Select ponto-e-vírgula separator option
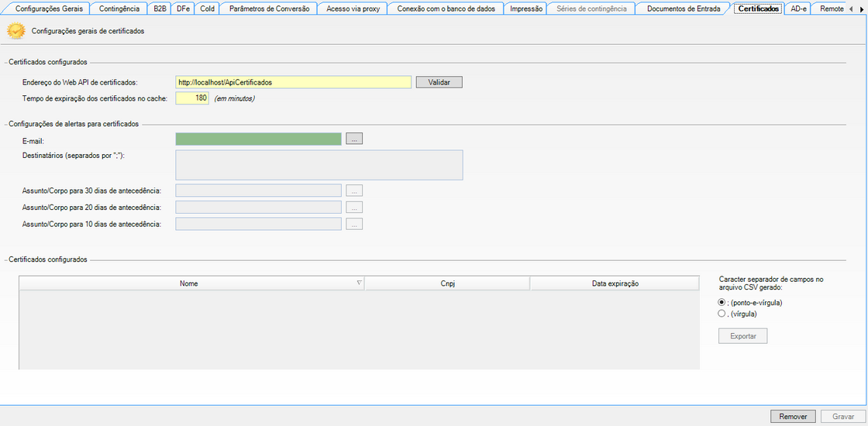 pyautogui.click(x=722, y=303)
